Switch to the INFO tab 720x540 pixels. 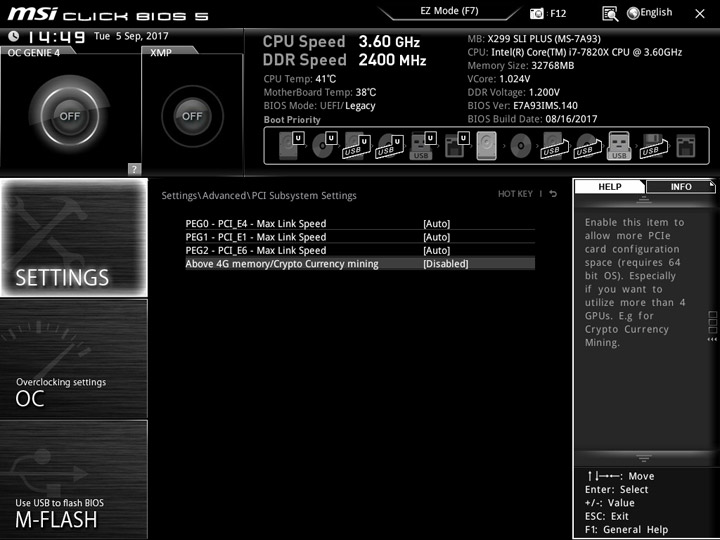click(x=681, y=186)
